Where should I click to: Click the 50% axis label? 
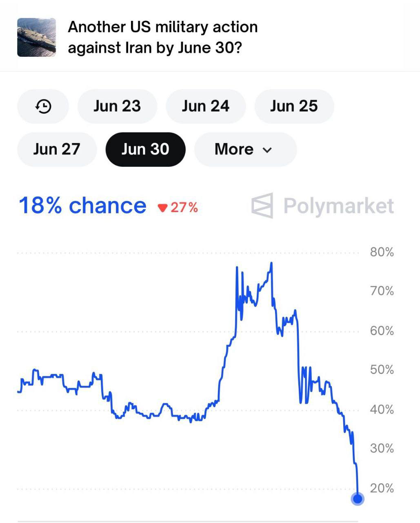pyautogui.click(x=382, y=370)
